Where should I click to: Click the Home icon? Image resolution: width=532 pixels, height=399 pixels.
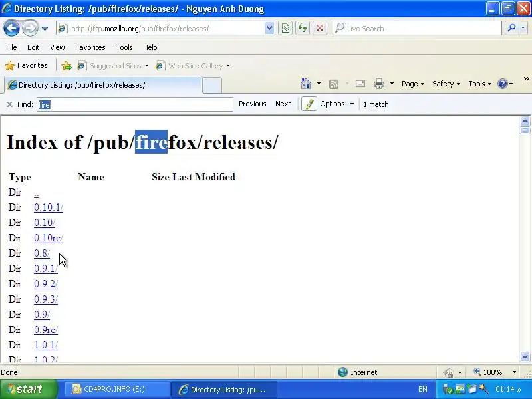[306, 84]
